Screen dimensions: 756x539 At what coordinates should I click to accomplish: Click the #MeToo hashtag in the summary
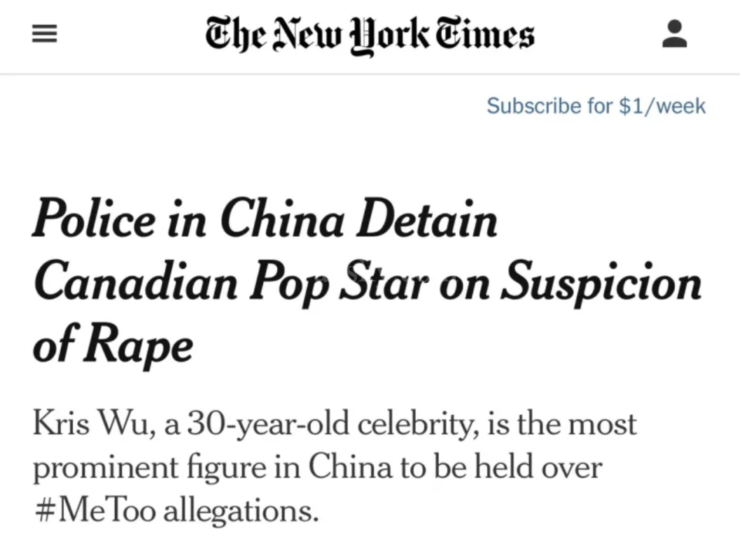tap(94, 510)
